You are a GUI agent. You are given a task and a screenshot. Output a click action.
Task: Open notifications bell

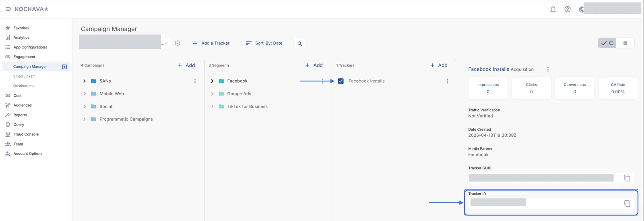[553, 9]
